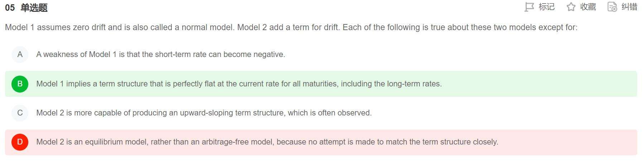Click the flag icon to mark question
Viewport: 644px width, 161px height.
point(529,7)
